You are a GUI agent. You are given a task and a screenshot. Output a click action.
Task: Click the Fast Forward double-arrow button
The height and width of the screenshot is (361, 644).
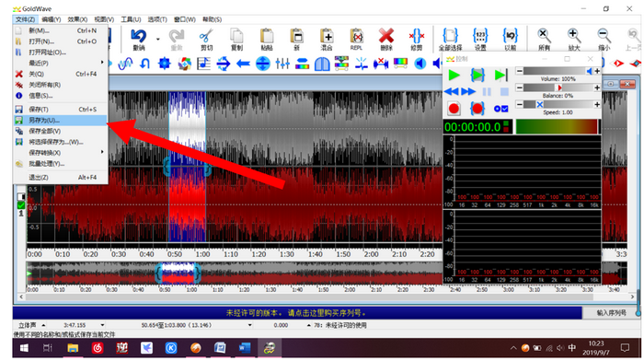tap(468, 92)
